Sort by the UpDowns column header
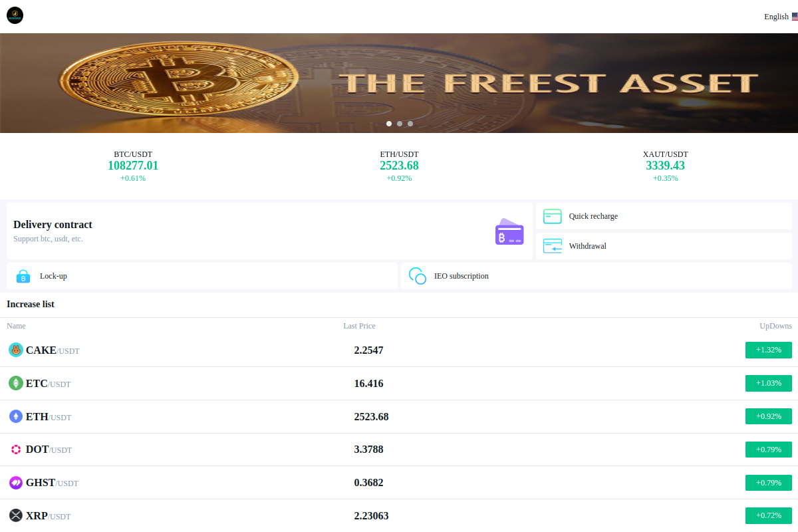 (x=776, y=326)
